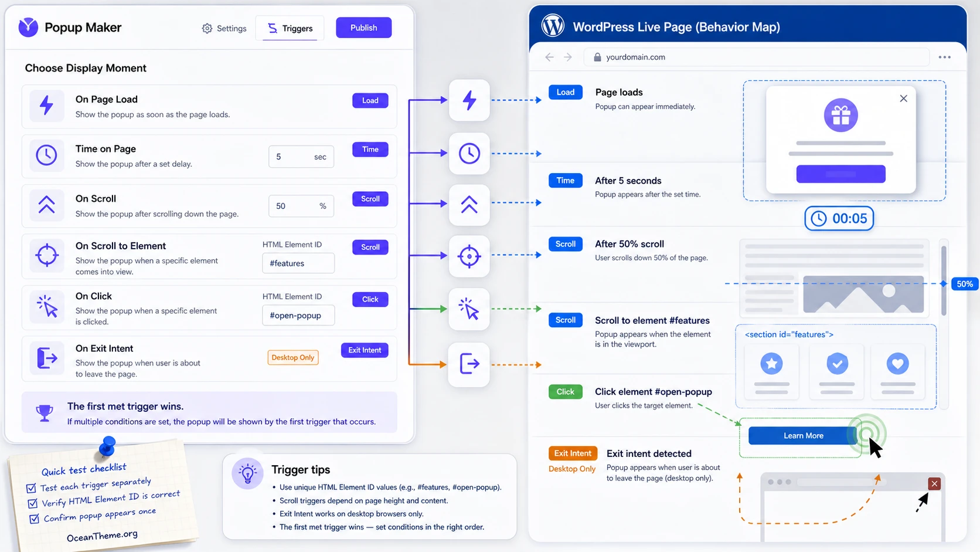This screenshot has height=552, width=980.
Task: Click the Load button in the On Page Load row
Action: point(370,100)
